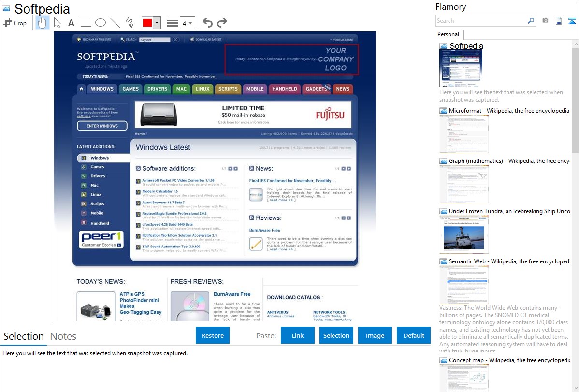Image resolution: width=579 pixels, height=392 pixels.
Task: Open the LINUX tab on Softpedia page
Action: point(203,89)
